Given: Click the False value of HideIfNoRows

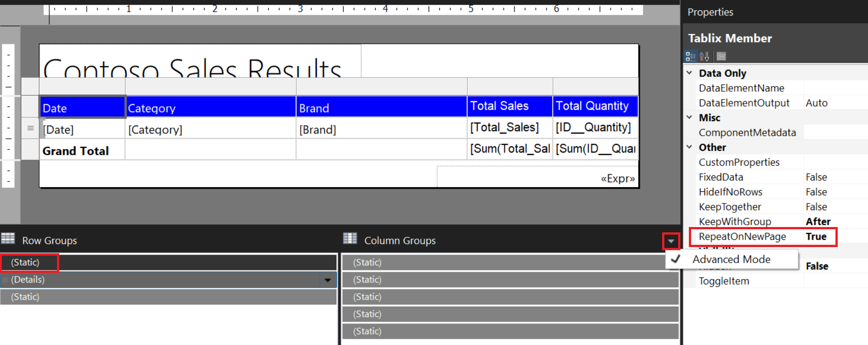Looking at the screenshot, I should click(x=816, y=192).
